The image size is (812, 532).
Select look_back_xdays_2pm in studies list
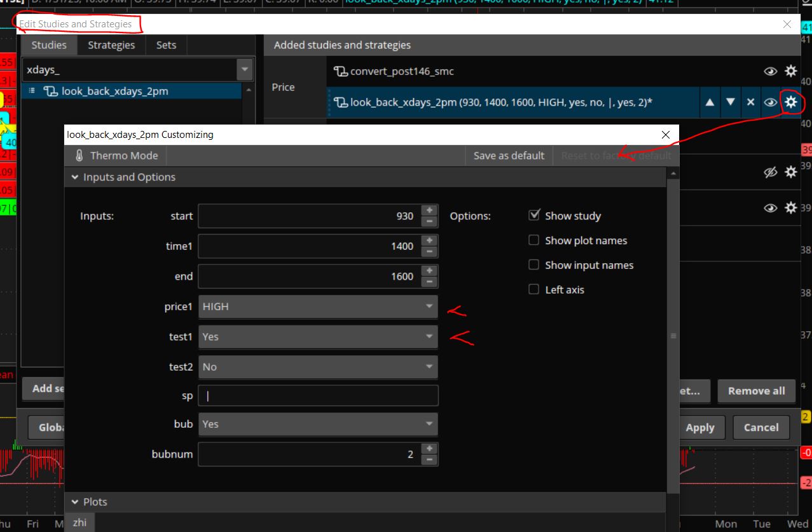(x=132, y=91)
